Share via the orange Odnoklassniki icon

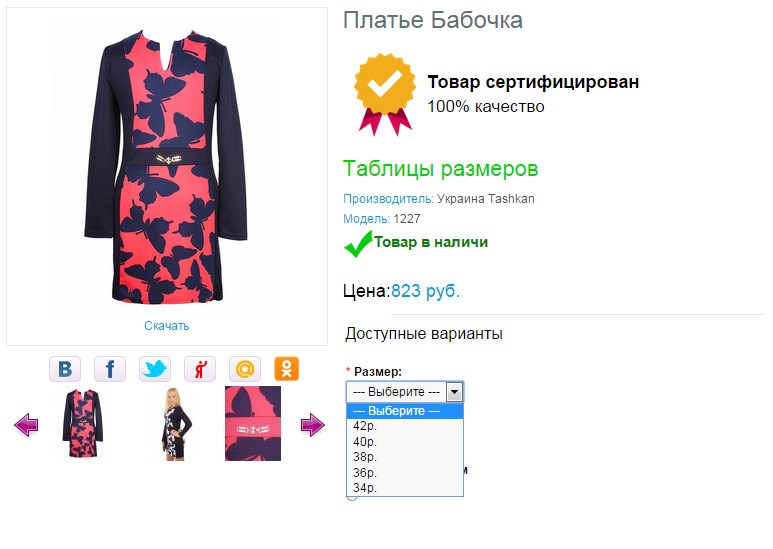tap(286, 369)
